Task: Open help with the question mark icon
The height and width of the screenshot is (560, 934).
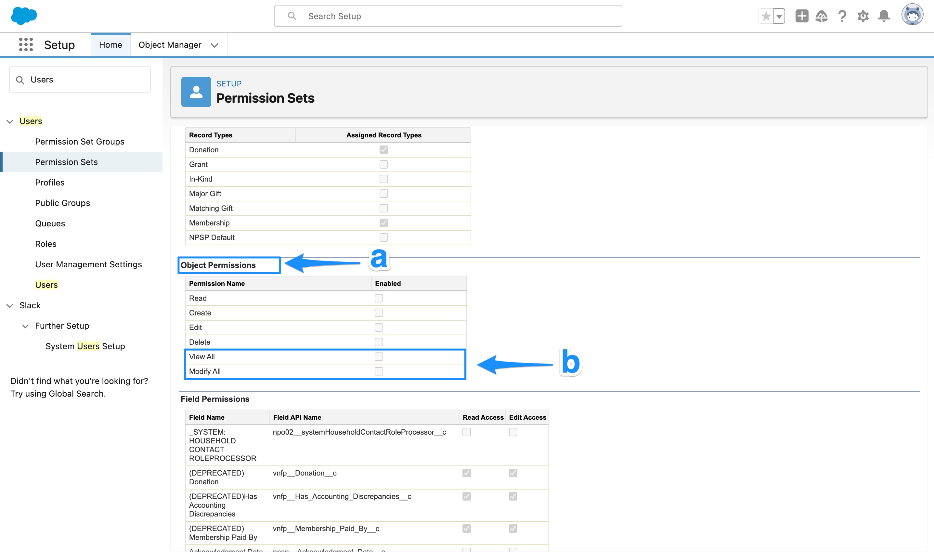Action: coord(842,16)
